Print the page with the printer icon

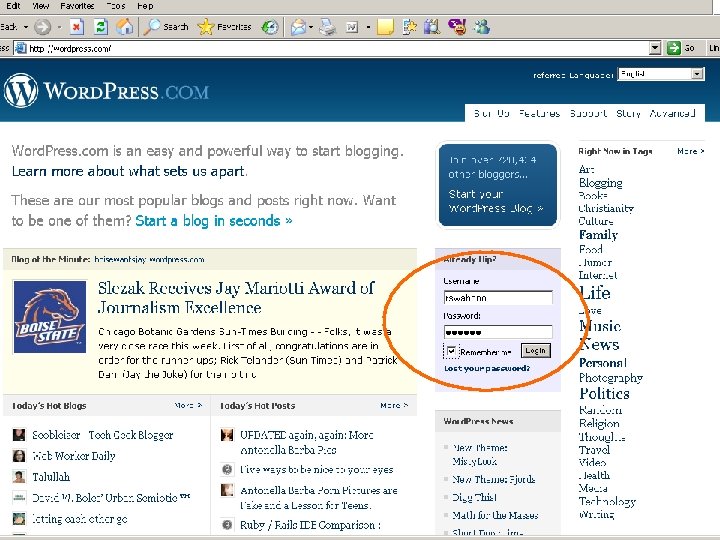(327, 27)
